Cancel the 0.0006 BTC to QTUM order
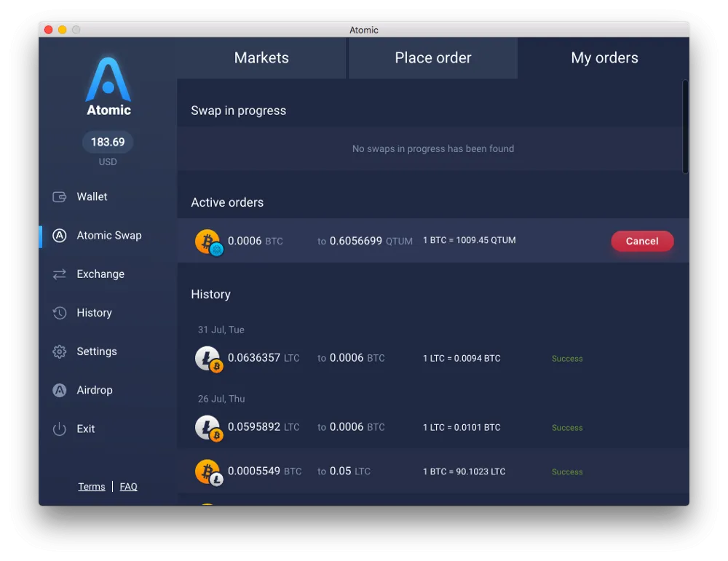The image size is (728, 561). (x=642, y=241)
